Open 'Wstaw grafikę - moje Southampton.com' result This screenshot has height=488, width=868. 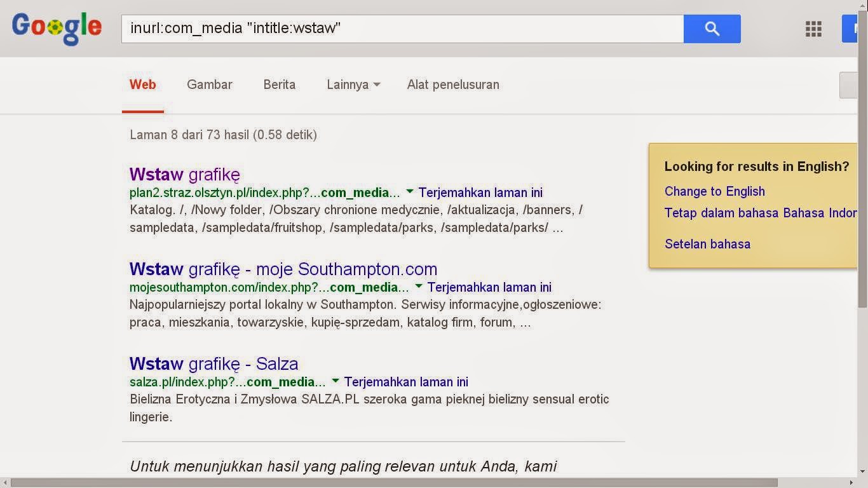coord(283,269)
